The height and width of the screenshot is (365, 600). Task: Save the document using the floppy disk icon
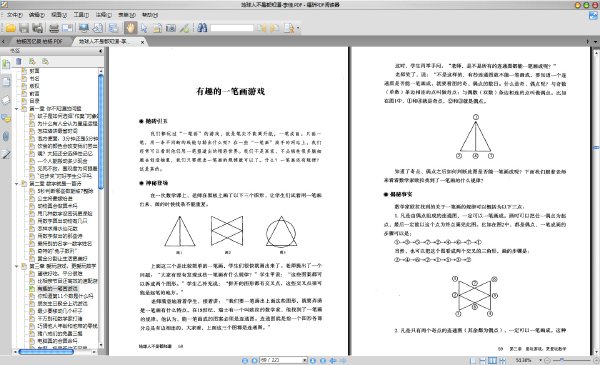24,28
